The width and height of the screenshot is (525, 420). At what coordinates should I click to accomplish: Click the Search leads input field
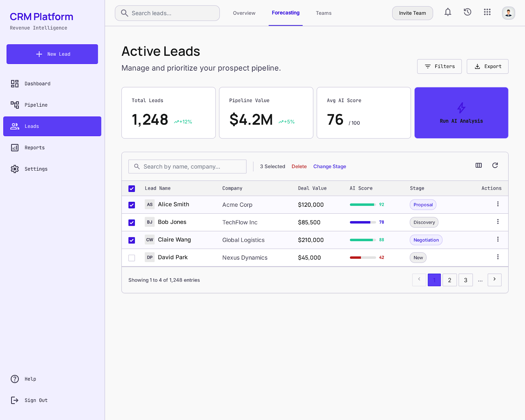pyautogui.click(x=167, y=13)
